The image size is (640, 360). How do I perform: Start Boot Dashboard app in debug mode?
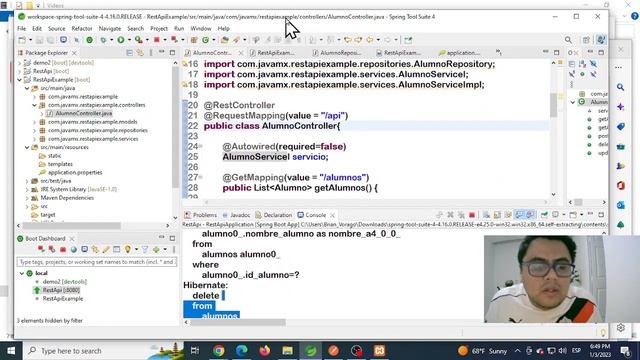point(52,249)
